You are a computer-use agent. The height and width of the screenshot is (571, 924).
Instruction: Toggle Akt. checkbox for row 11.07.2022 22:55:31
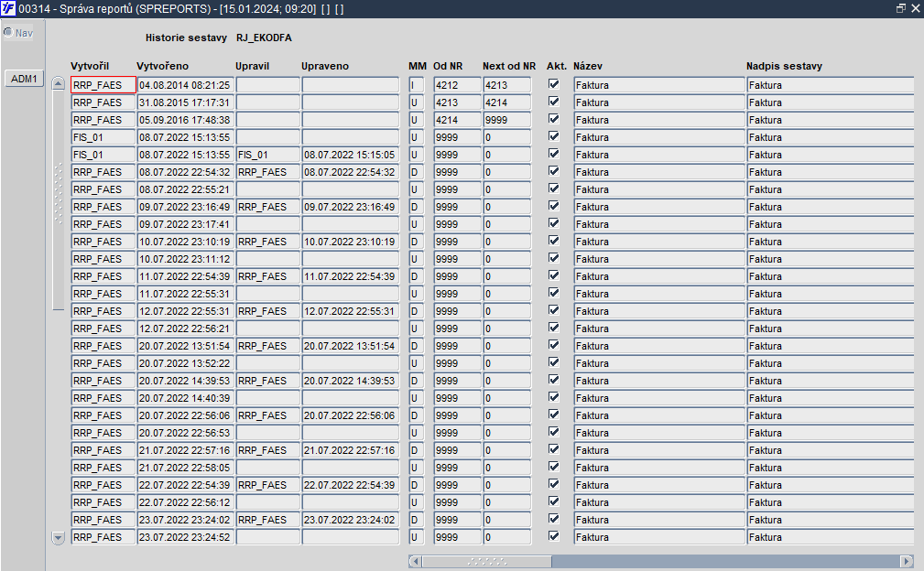(x=553, y=293)
